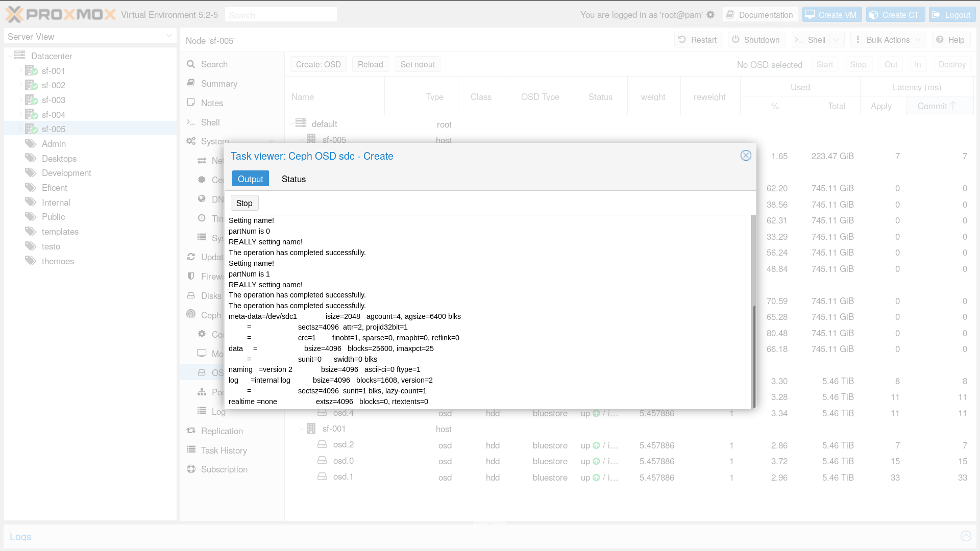Sort by the Commit latency column
Image resolution: width=980 pixels, height=551 pixels.
click(x=940, y=106)
